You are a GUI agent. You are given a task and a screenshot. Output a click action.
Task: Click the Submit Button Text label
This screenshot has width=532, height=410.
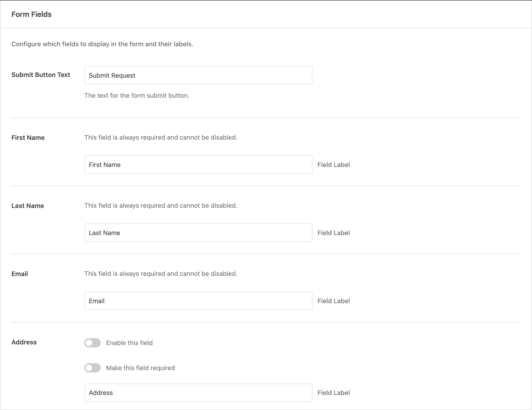click(x=41, y=75)
